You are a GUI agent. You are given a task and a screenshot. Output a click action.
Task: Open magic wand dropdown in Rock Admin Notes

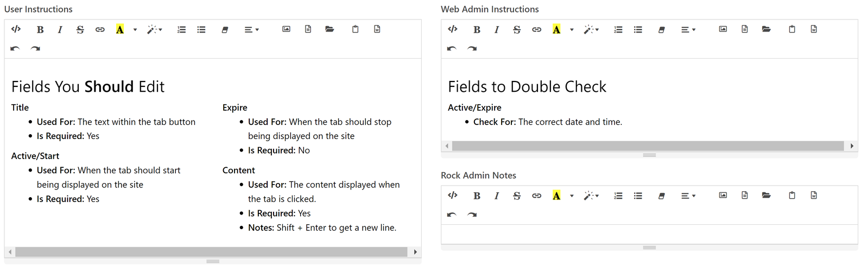[x=591, y=195]
